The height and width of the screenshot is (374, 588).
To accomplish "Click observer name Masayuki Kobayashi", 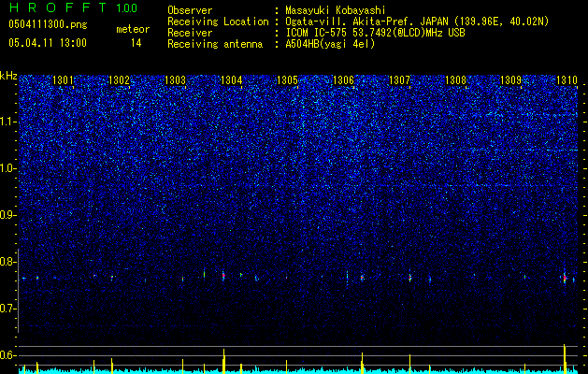I will (336, 11).
